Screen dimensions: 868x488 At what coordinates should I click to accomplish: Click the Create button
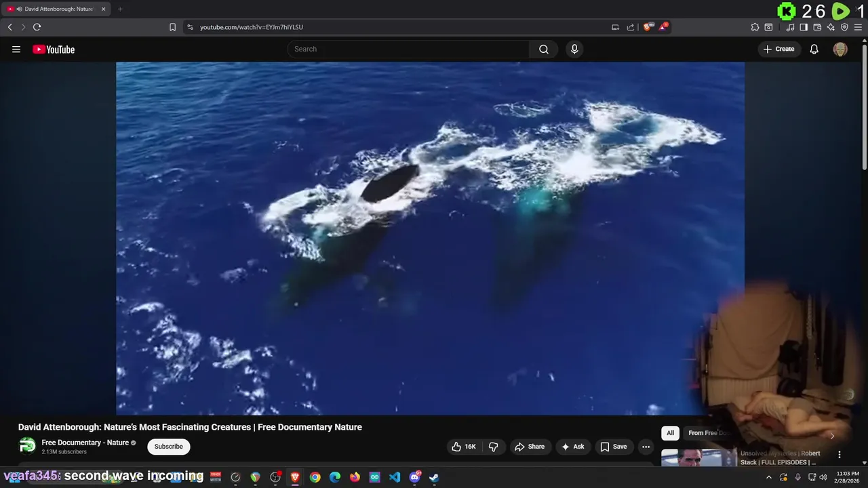point(779,49)
